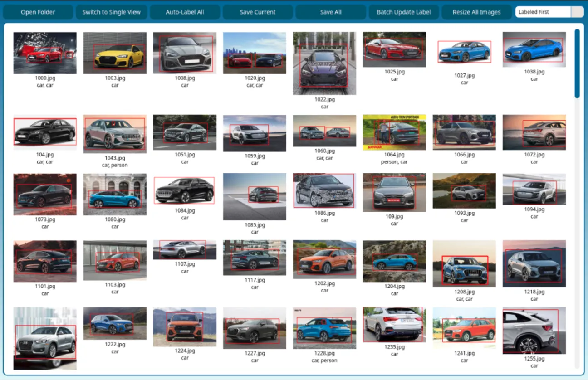The width and height of the screenshot is (588, 380).
Task: Click Resize All Images
Action: (476, 12)
